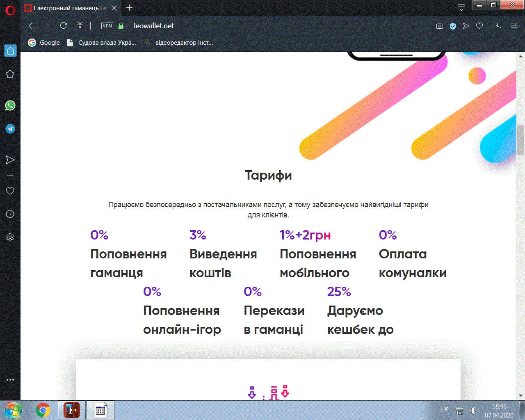Screen dimensions: 525x420
Task: Take a snapshot using the camera icon
Action: (440, 25)
